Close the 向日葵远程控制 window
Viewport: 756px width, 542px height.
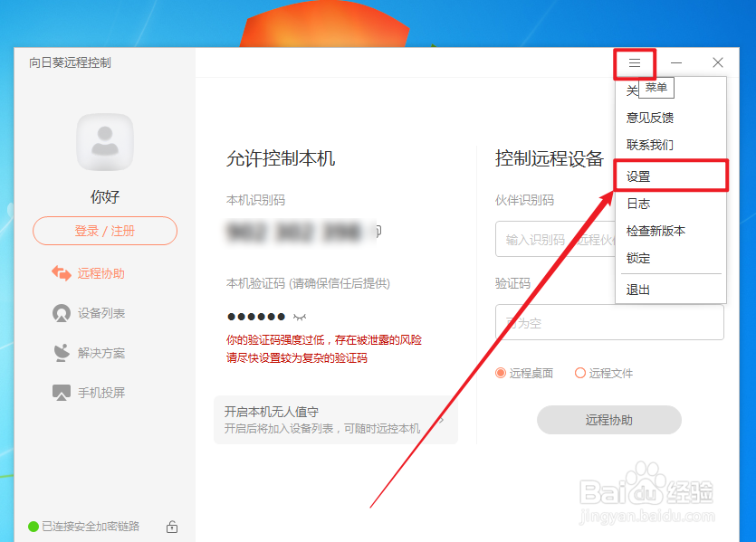[x=717, y=62]
